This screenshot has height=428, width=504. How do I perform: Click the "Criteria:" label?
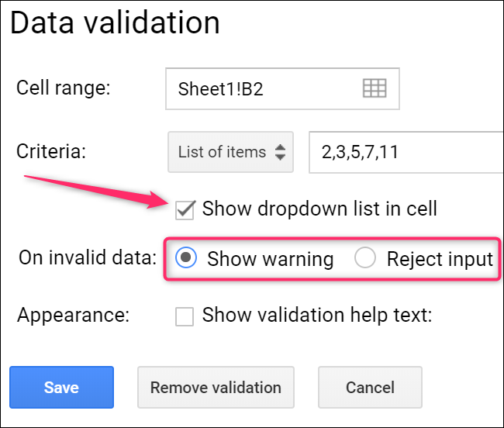coord(51,151)
